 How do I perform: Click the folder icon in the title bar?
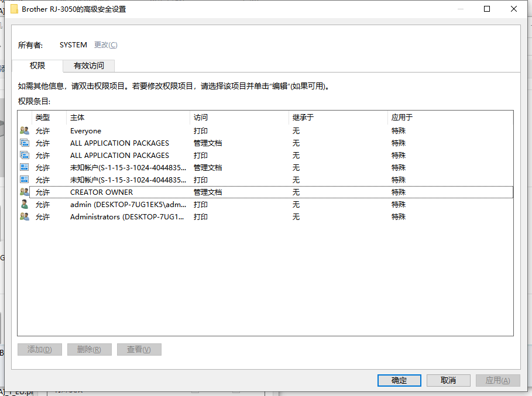(14, 9)
